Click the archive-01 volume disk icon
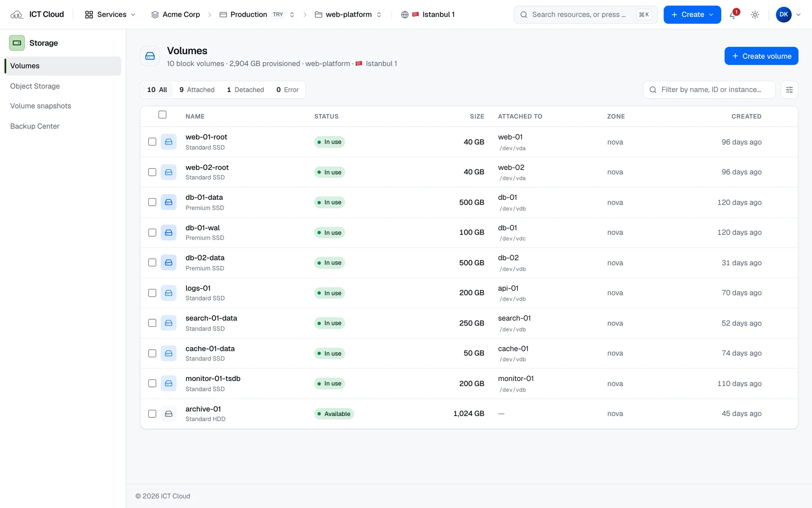Viewport: 812px width, 508px height. pos(168,414)
